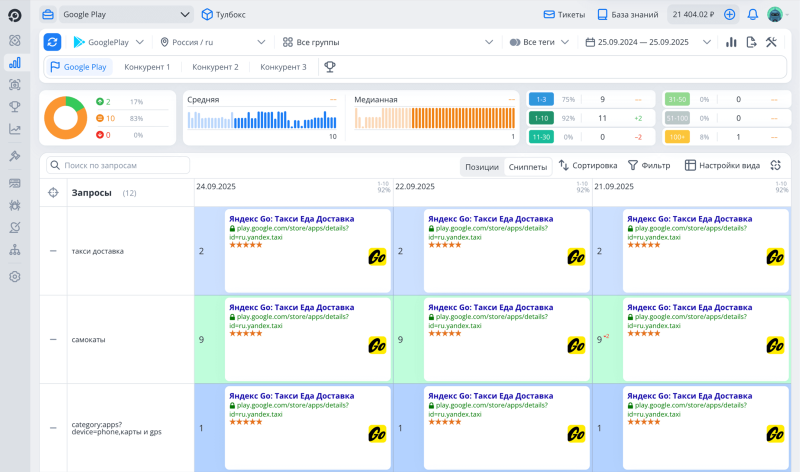The width and height of the screenshot is (800, 472).
Task: Open Сортировка sorting options
Action: pyautogui.click(x=588, y=165)
